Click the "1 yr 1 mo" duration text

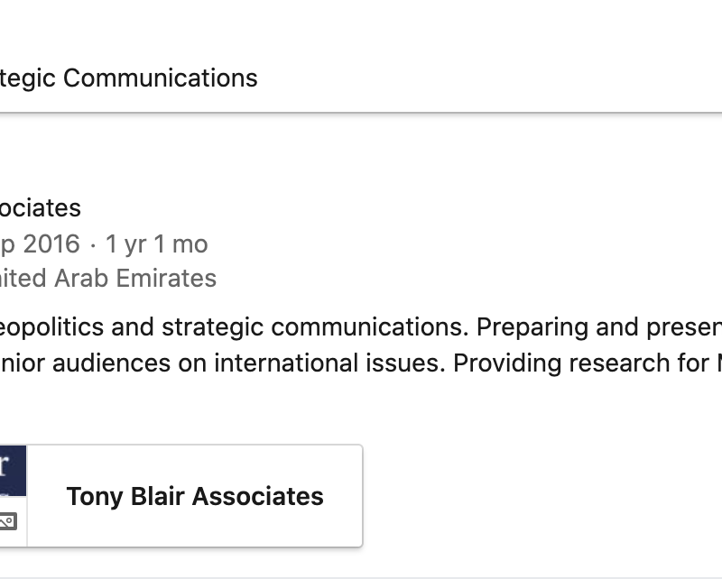[156, 243]
